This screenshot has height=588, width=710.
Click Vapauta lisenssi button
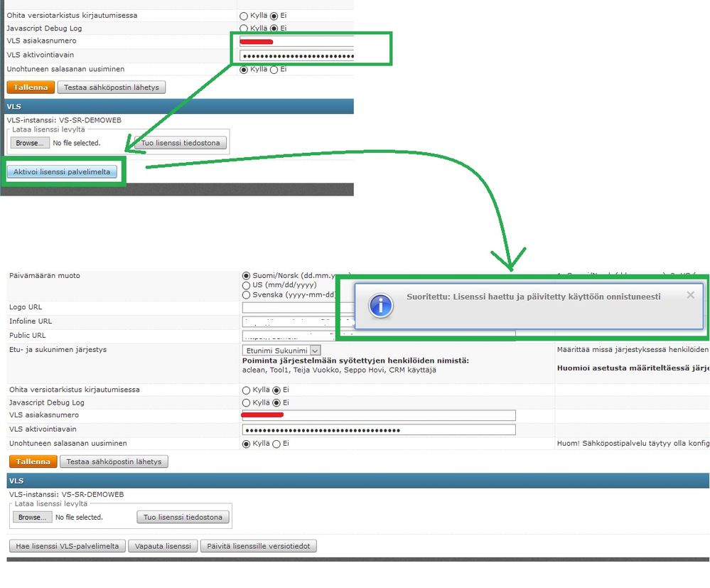click(x=163, y=546)
